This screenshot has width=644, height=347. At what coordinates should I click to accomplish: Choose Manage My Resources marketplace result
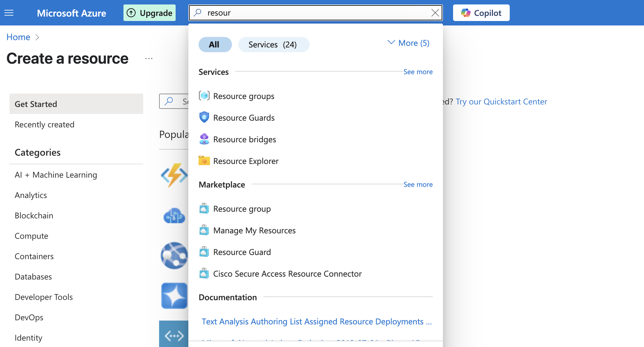tap(255, 230)
